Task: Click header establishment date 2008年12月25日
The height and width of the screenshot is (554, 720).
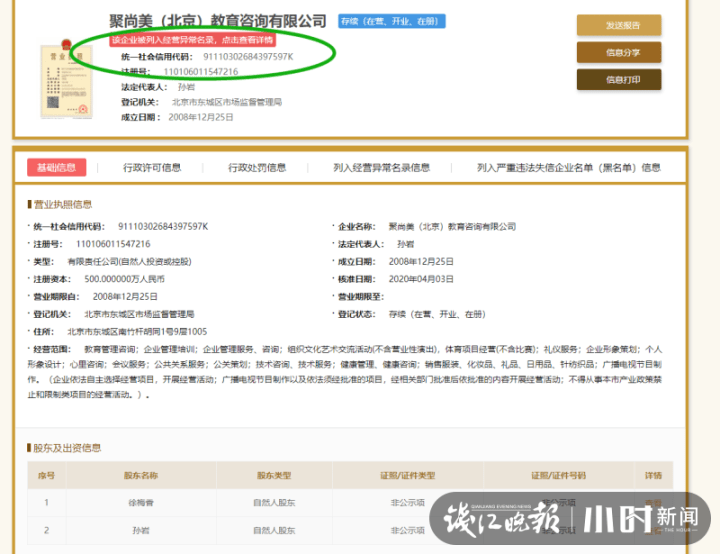Action: pyautogui.click(x=201, y=117)
